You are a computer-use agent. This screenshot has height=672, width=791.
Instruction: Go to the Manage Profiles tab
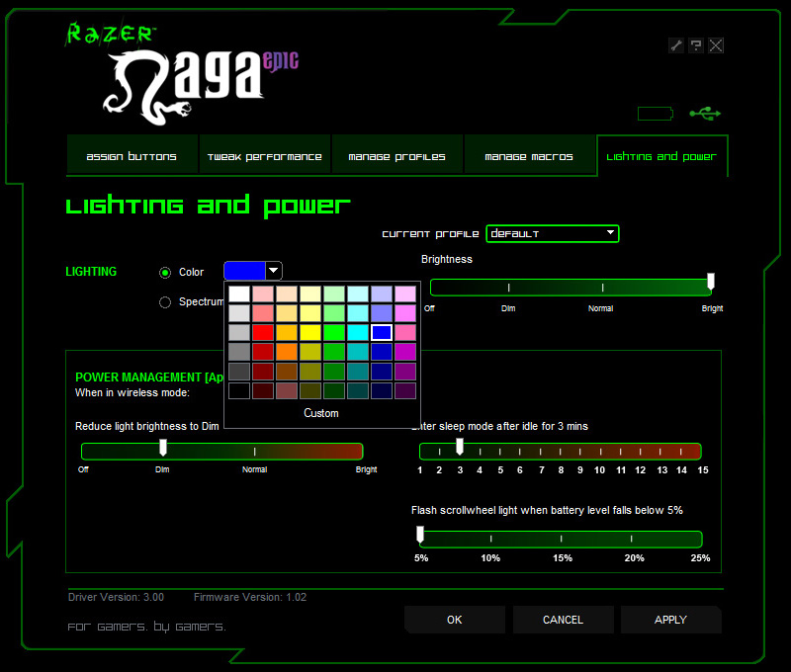coord(397,156)
